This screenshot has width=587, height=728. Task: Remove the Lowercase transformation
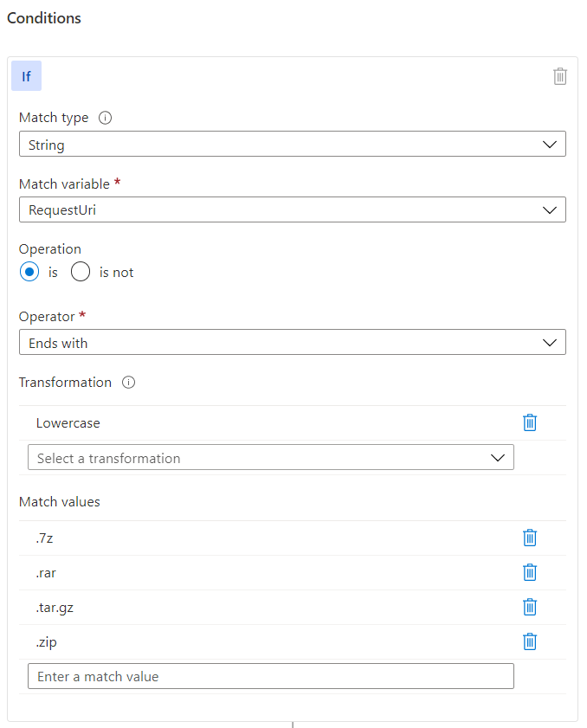pos(529,422)
